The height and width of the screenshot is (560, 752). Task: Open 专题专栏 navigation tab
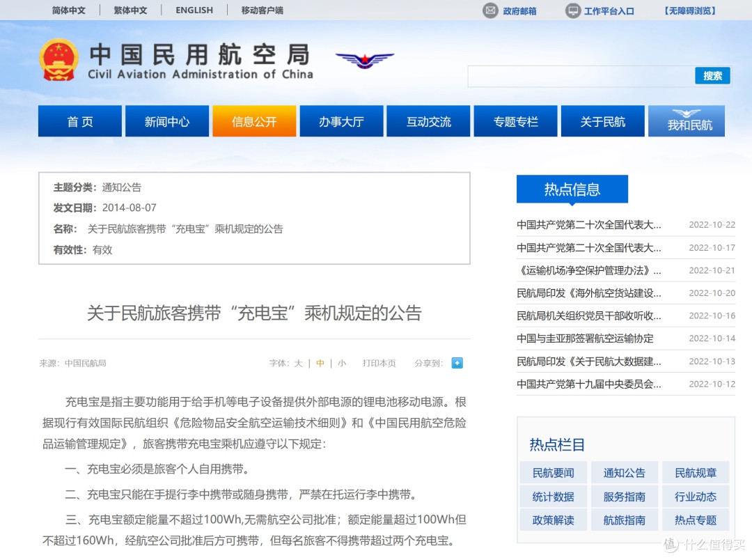click(x=515, y=121)
